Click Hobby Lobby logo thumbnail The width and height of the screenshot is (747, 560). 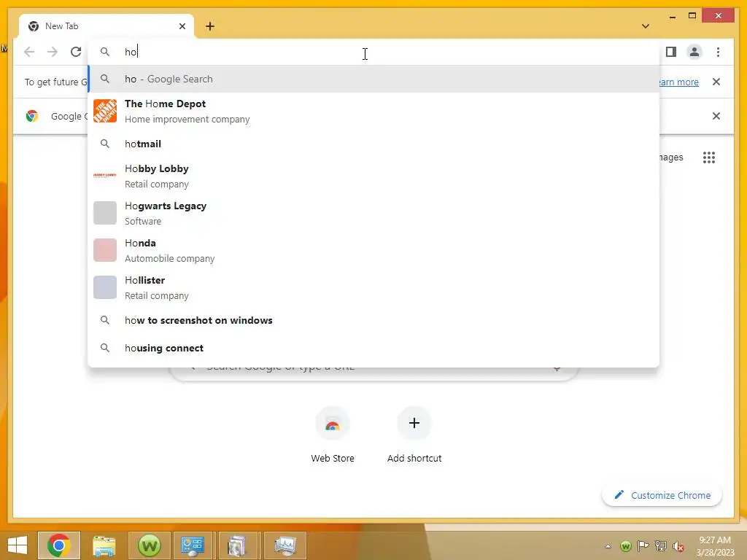coord(105,176)
